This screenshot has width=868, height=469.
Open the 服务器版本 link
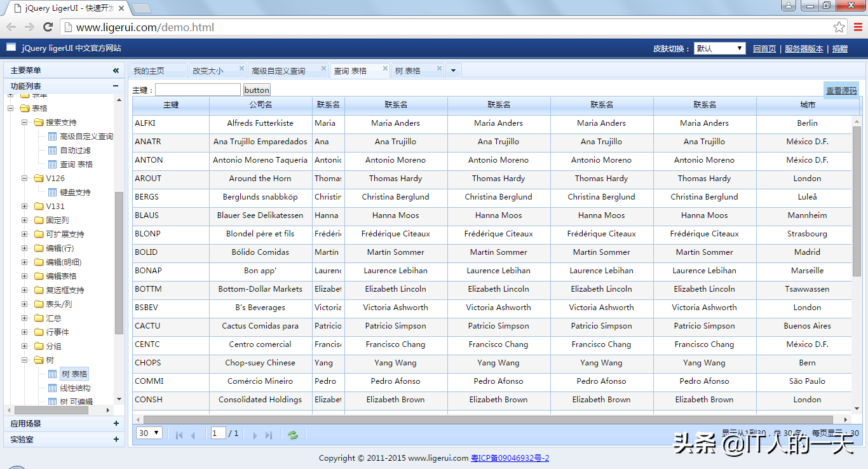(x=804, y=49)
